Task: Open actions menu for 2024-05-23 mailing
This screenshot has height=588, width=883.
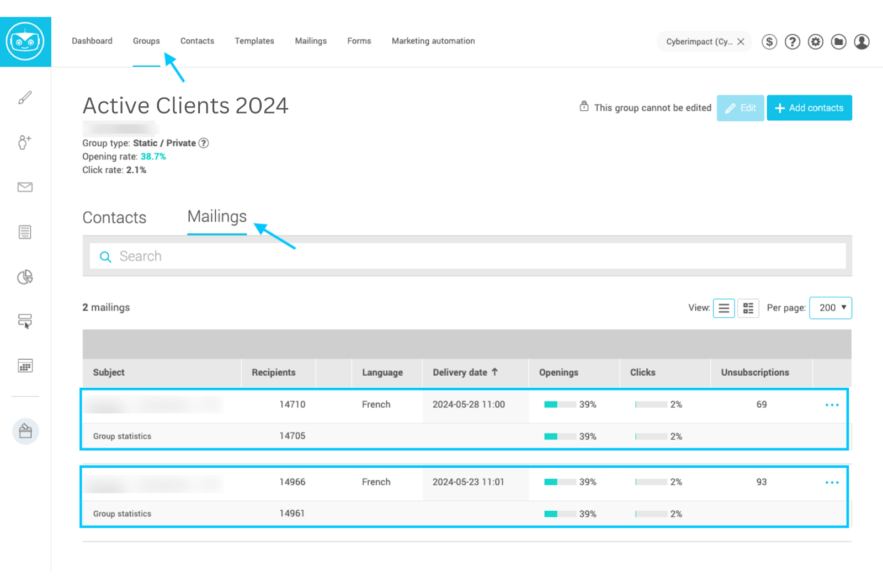Action: 832,483
